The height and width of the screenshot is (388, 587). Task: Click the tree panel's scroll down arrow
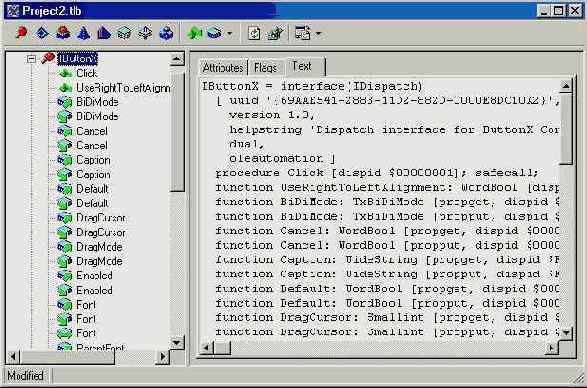pyautogui.click(x=177, y=342)
